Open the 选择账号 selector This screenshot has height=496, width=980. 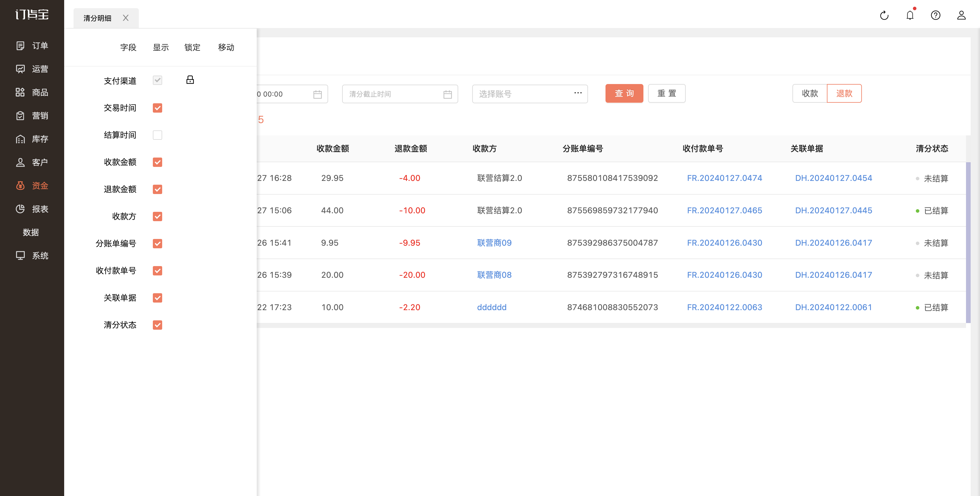click(x=530, y=94)
